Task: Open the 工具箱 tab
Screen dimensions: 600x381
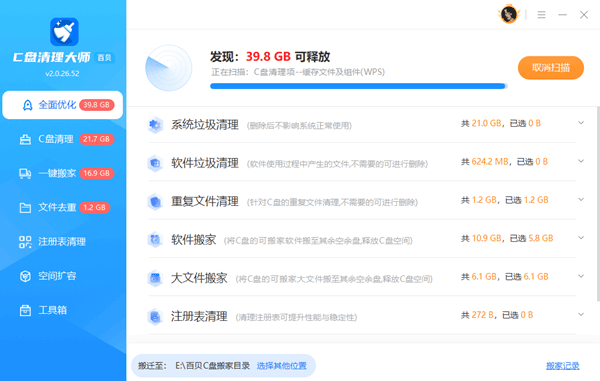Action: click(62, 310)
